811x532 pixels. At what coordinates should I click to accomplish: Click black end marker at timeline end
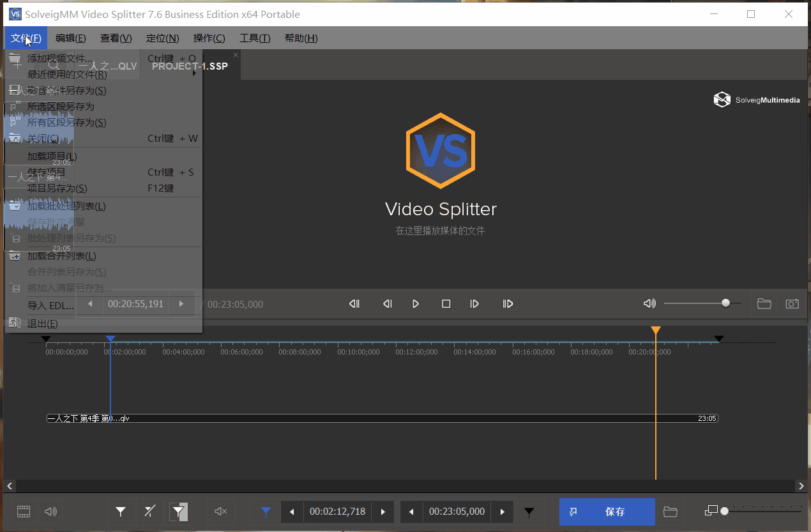(x=719, y=339)
